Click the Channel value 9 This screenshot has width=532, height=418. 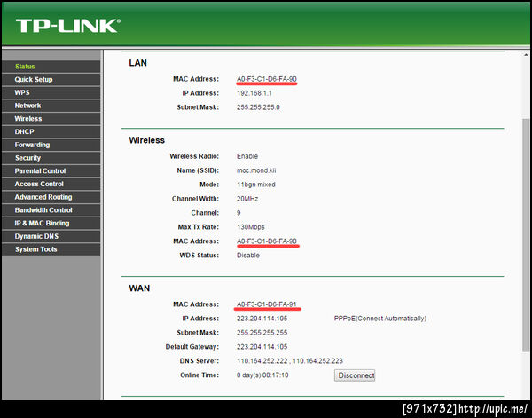(239, 213)
